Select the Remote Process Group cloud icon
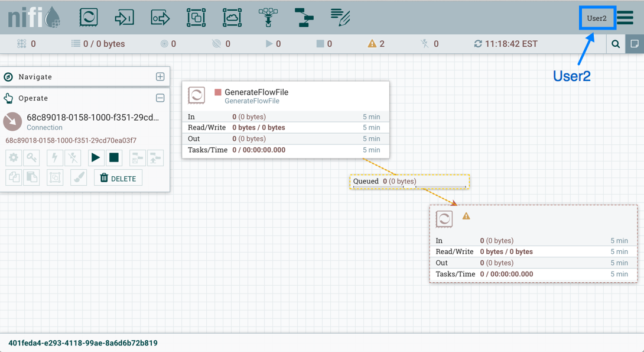644x352 pixels. click(x=232, y=17)
